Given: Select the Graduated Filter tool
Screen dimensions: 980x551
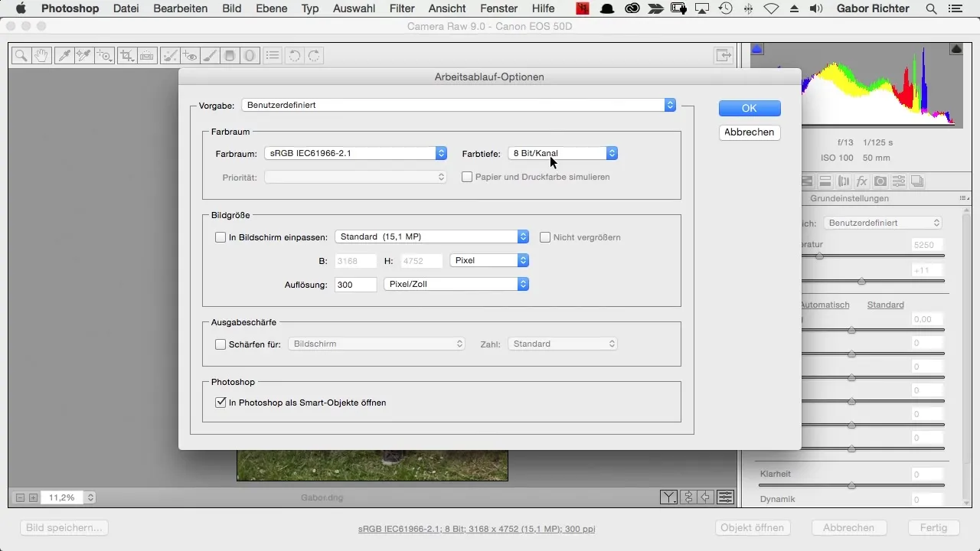Looking at the screenshot, I should coord(229,56).
